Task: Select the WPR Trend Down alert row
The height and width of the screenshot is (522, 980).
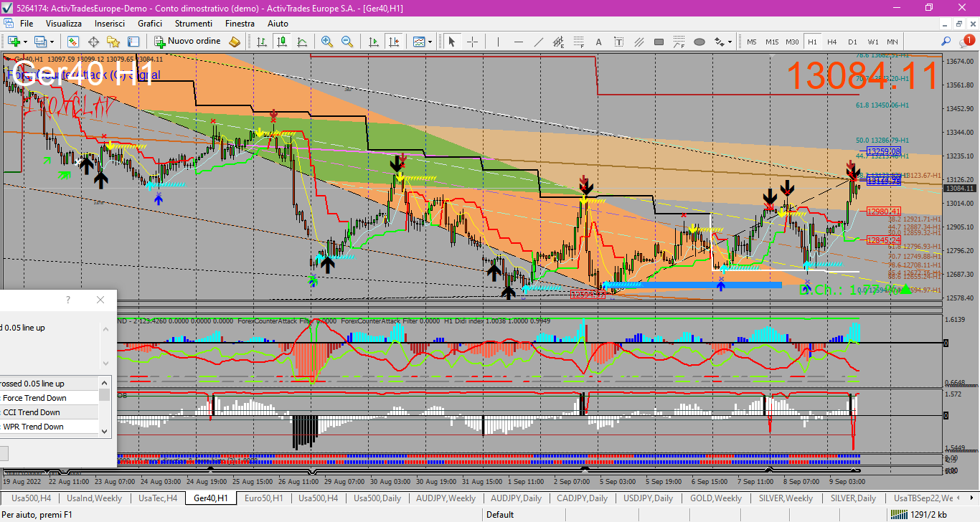Action: tap(50, 427)
